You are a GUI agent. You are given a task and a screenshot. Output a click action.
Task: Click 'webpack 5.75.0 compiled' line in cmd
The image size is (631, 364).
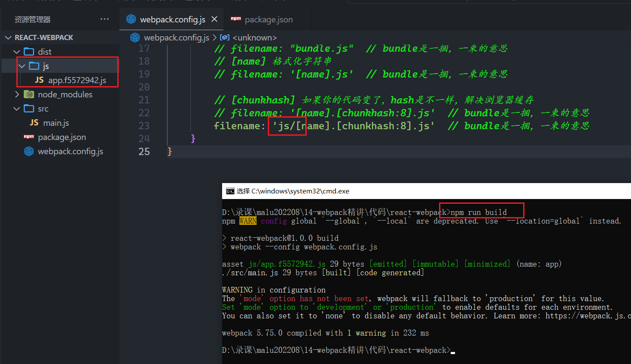click(326, 333)
